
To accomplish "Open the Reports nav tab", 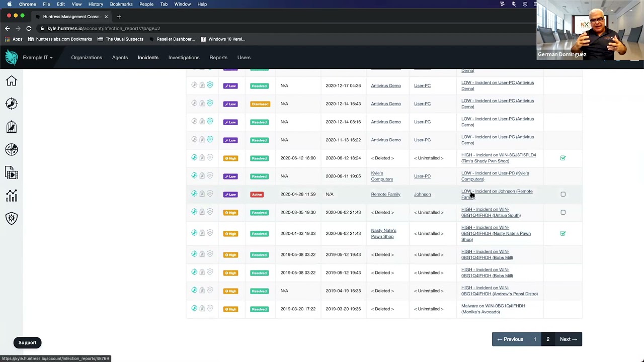I will (x=218, y=57).
